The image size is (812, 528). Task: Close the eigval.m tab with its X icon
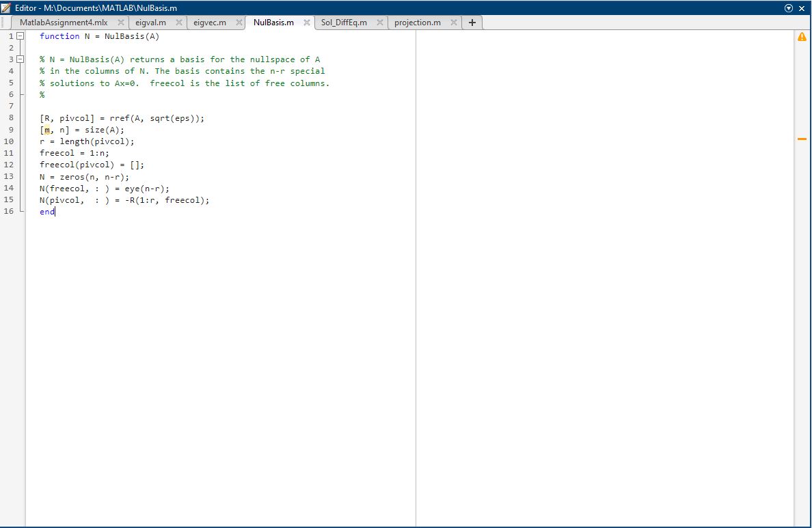pos(178,22)
